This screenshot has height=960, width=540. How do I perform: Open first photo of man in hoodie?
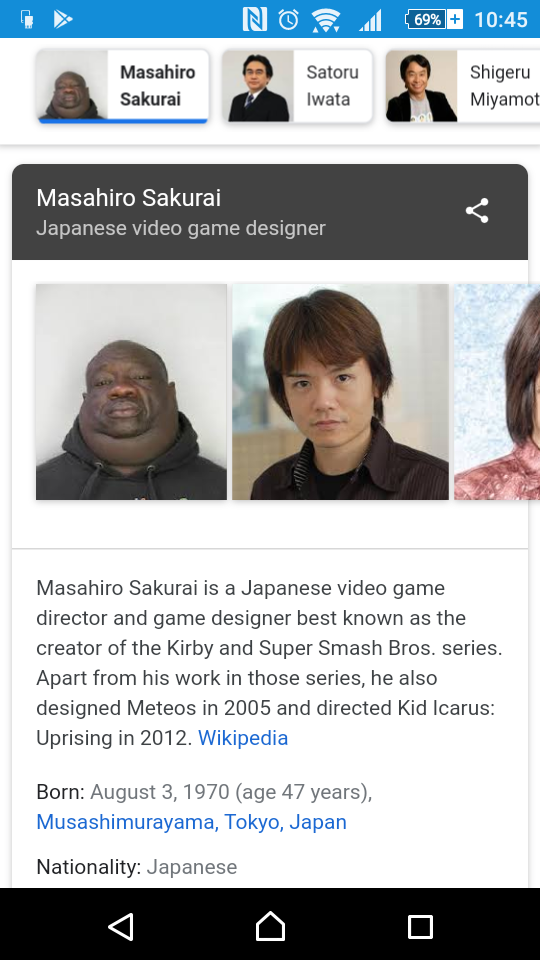pyautogui.click(x=131, y=392)
